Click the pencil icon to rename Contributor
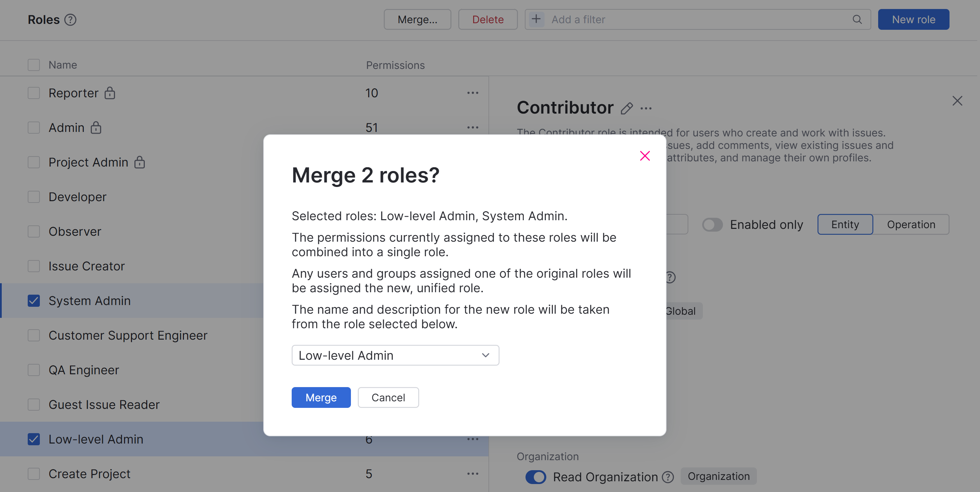The height and width of the screenshot is (492, 980). [x=627, y=109]
